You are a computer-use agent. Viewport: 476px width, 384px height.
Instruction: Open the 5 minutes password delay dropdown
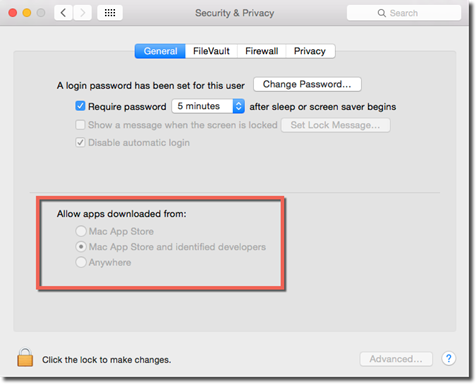click(x=208, y=106)
